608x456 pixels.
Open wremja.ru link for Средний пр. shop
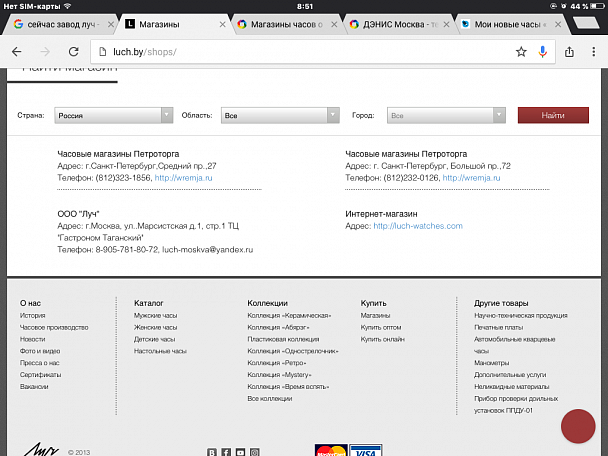183,178
